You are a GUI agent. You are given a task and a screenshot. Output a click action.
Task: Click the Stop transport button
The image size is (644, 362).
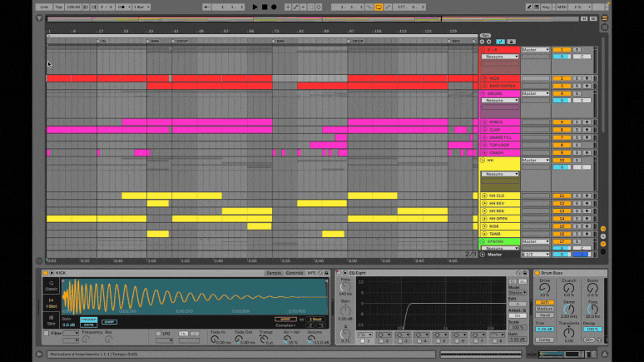[x=265, y=7]
